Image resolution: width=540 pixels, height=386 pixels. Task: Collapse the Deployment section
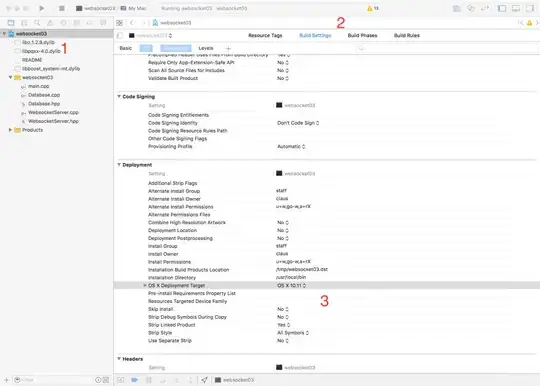tap(119, 165)
